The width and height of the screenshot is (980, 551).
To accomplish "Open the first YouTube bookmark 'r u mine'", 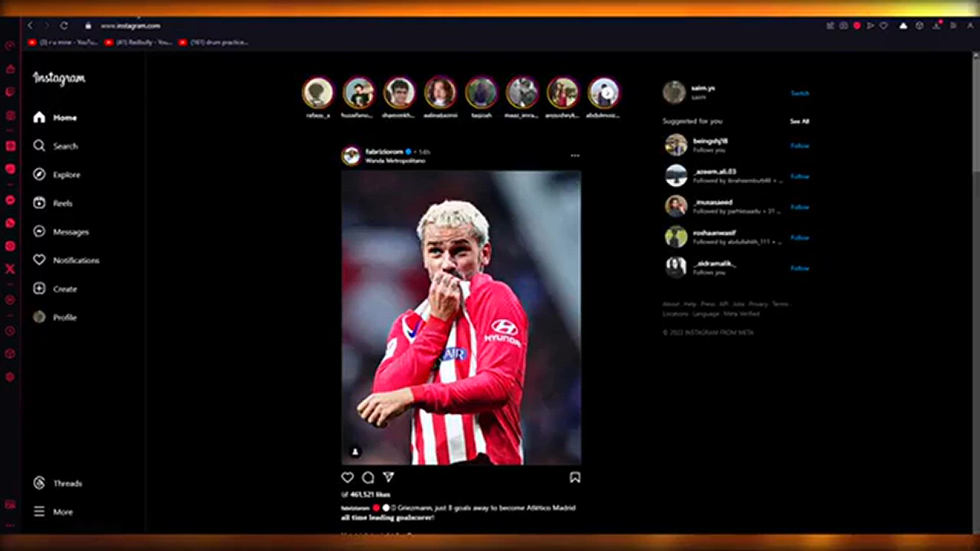I will pyautogui.click(x=63, y=42).
